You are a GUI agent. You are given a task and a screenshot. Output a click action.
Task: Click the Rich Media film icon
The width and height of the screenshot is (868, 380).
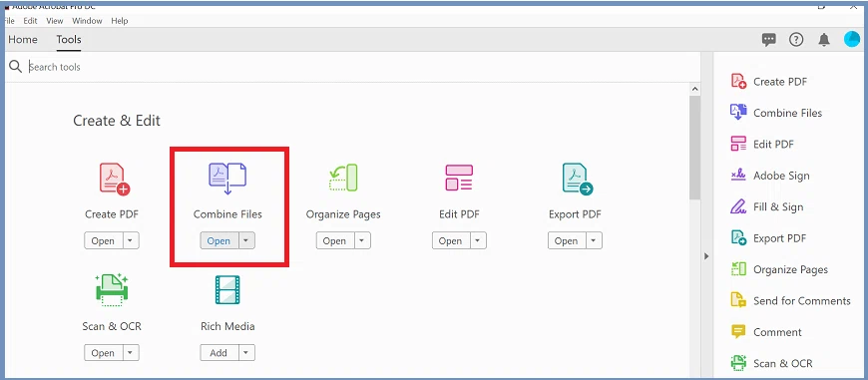coord(227,290)
